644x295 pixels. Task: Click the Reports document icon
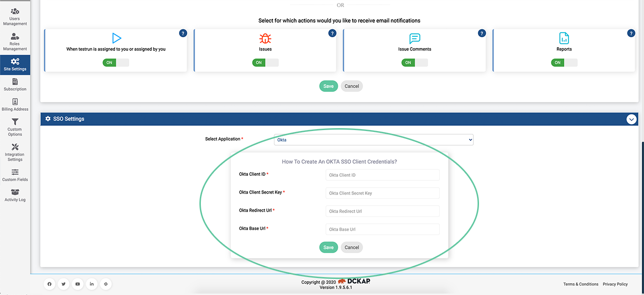point(564,38)
